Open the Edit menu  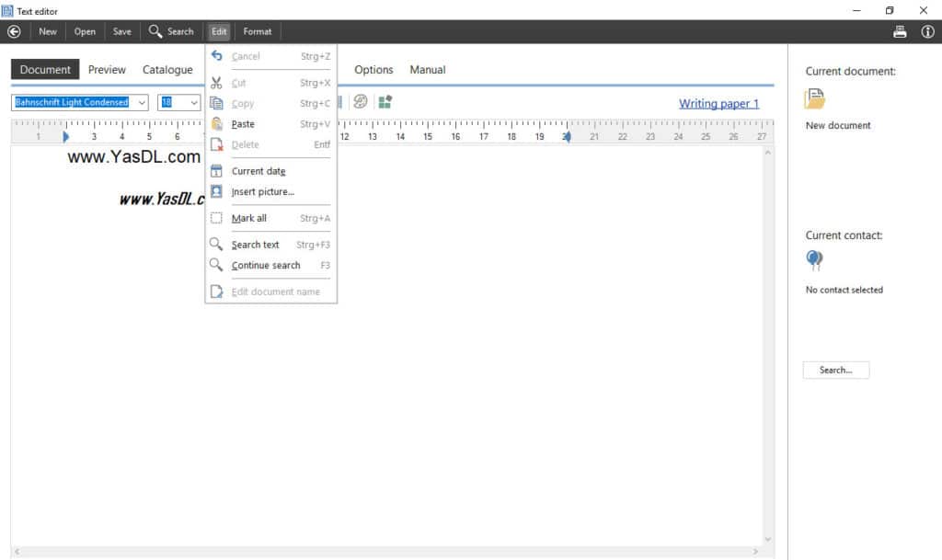point(219,32)
